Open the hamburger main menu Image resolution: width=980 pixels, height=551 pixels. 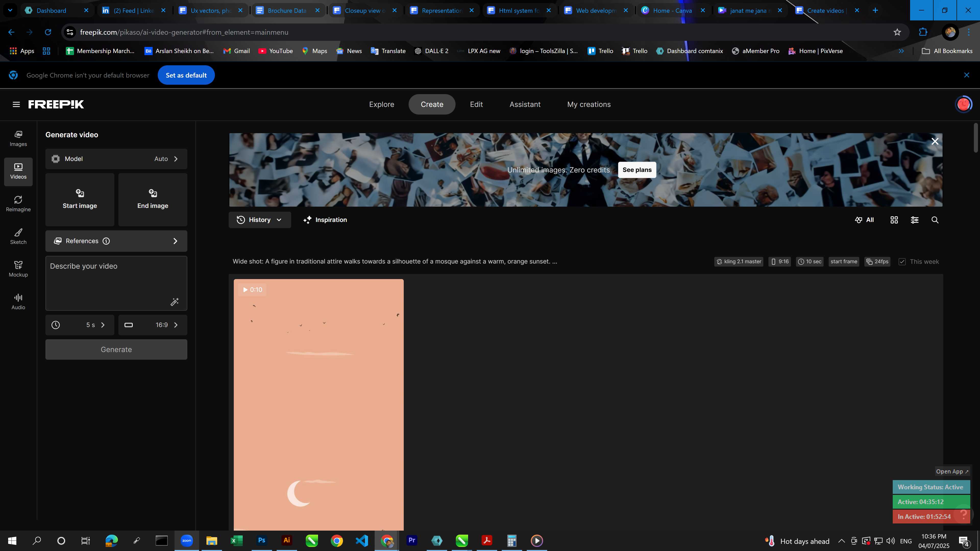tap(16, 104)
